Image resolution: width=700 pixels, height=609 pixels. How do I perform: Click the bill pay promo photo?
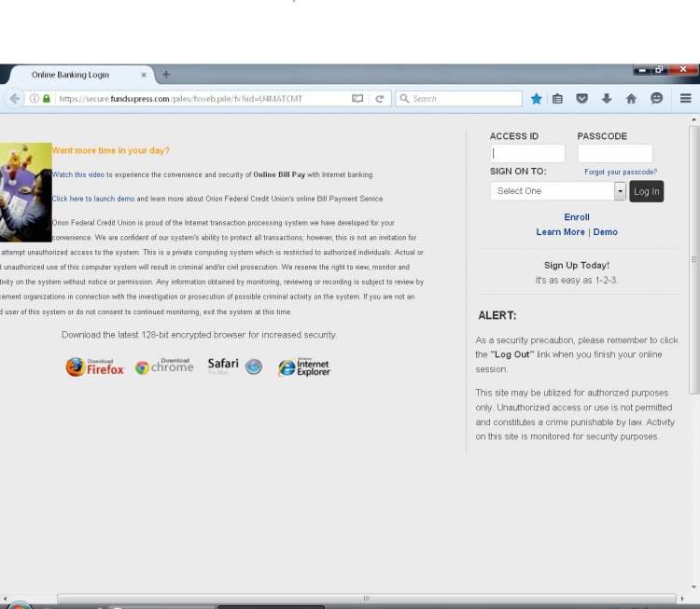click(26, 192)
